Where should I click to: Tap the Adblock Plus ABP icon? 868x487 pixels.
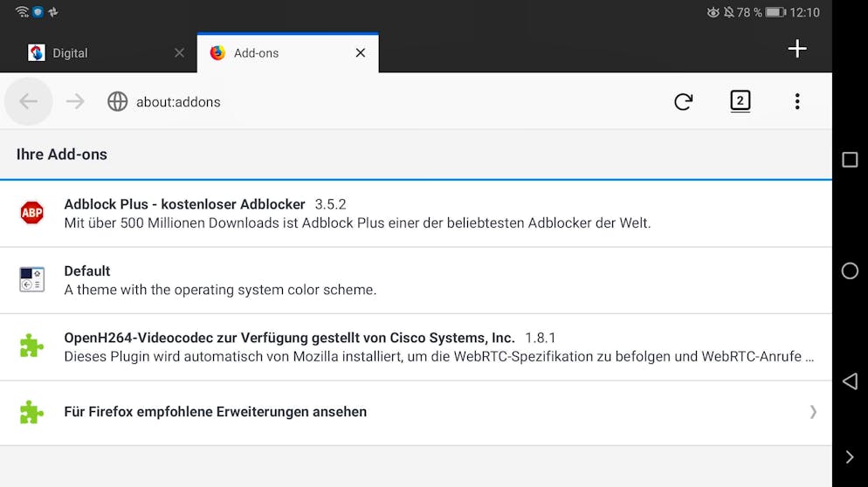pos(32,213)
